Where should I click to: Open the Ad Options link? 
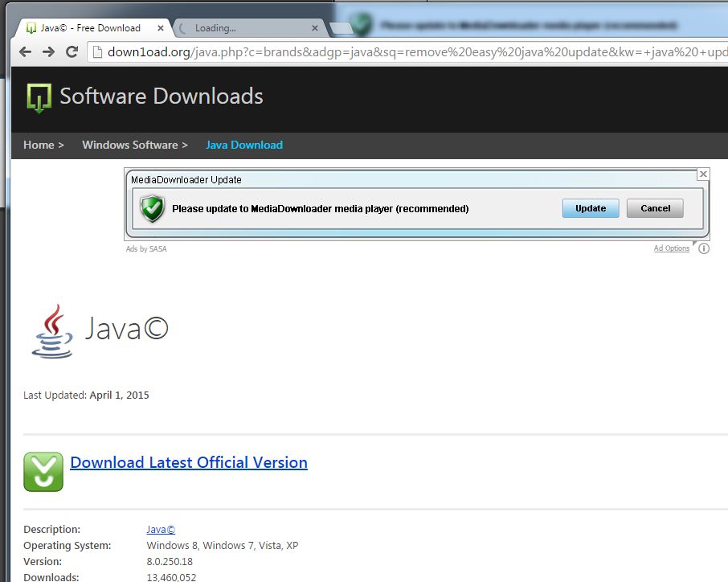[x=672, y=248]
